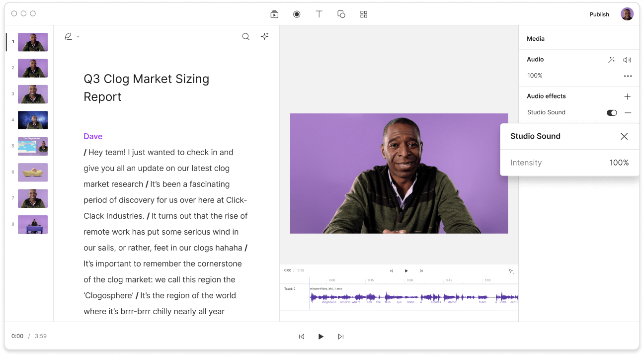Screen dimensions: 644x356
Task: Select the Dave speaker label in the script
Action: (93, 136)
